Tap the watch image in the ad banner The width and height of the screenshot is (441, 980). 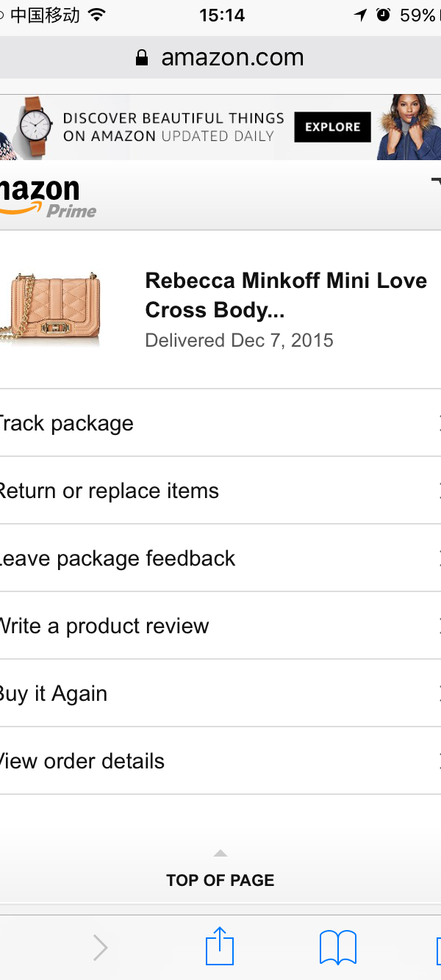[x=35, y=127]
